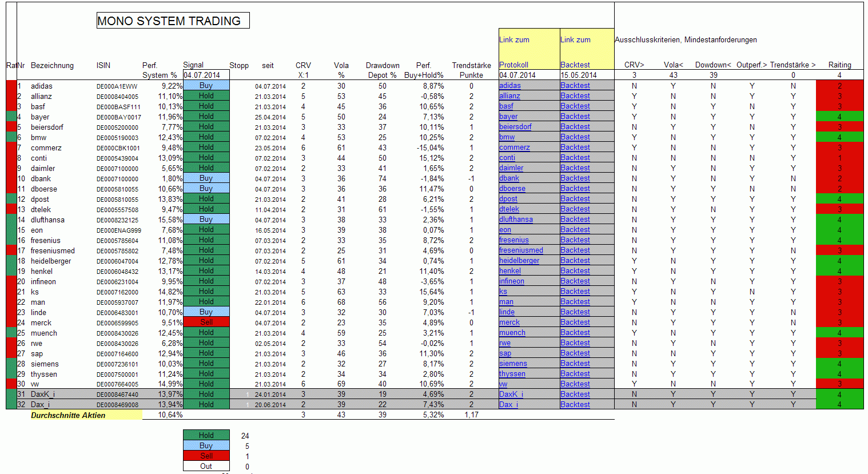Click the red rating cell for adidas
Image resolution: width=868 pixels, height=474 pixels.
[839, 86]
